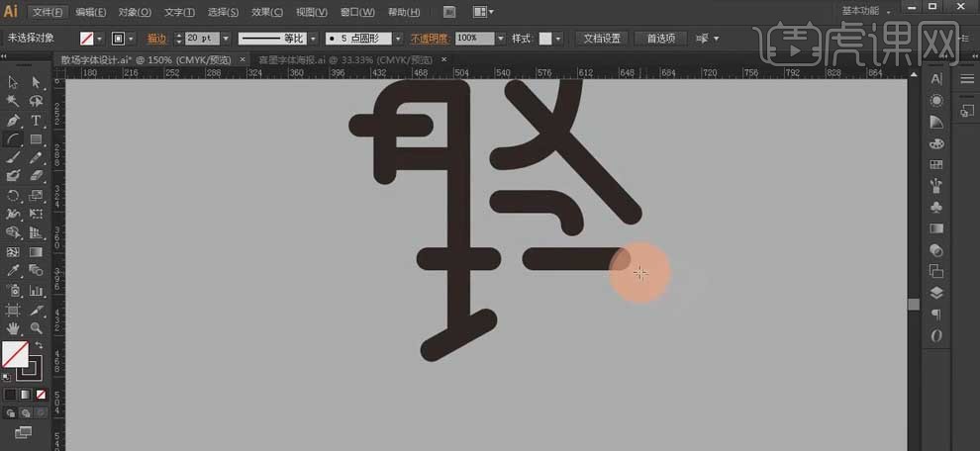Switch to 喜墨字体海报.ai document tab

pyautogui.click(x=345, y=60)
